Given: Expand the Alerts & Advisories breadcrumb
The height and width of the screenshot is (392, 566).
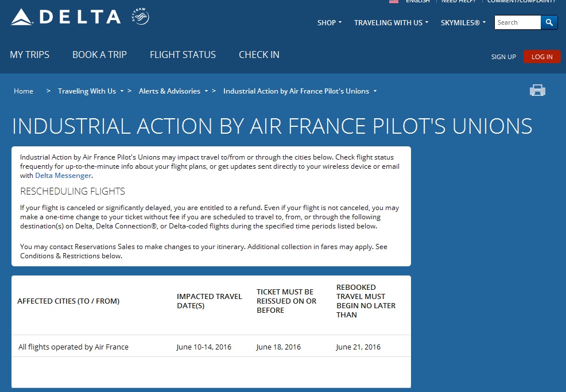Looking at the screenshot, I should click(x=207, y=91).
